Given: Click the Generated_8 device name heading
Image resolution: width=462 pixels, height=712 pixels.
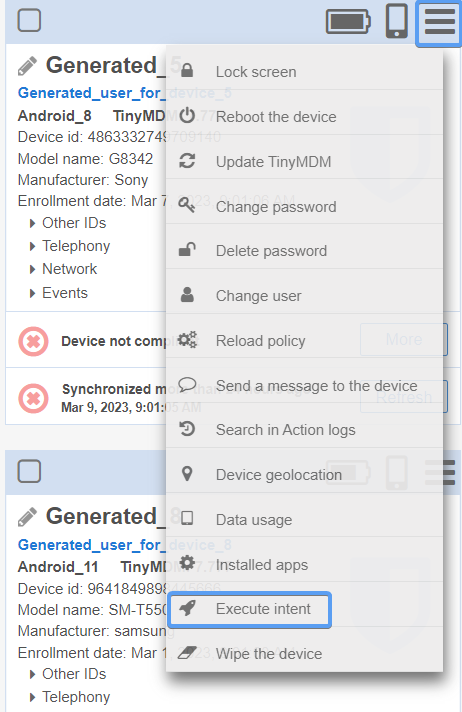Looking at the screenshot, I should 114,517.
